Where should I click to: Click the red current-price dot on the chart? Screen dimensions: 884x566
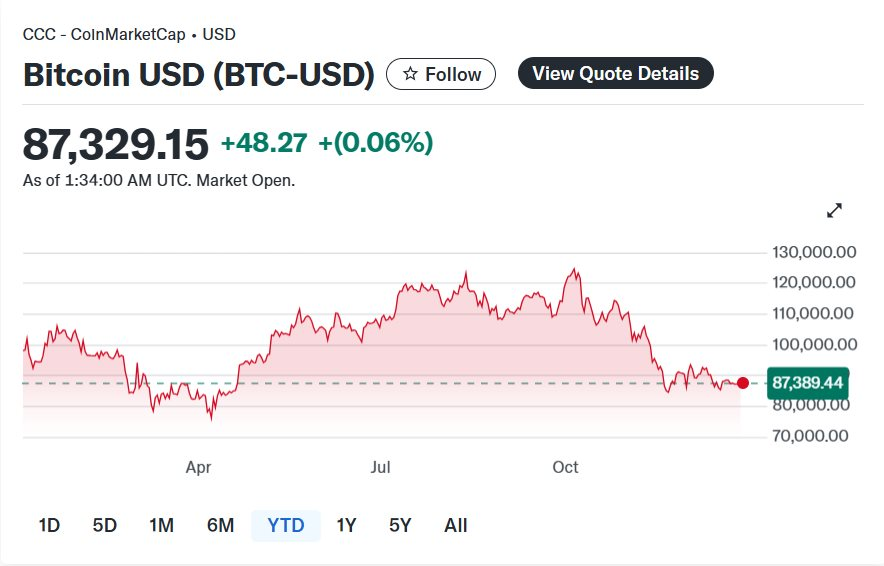coord(743,383)
